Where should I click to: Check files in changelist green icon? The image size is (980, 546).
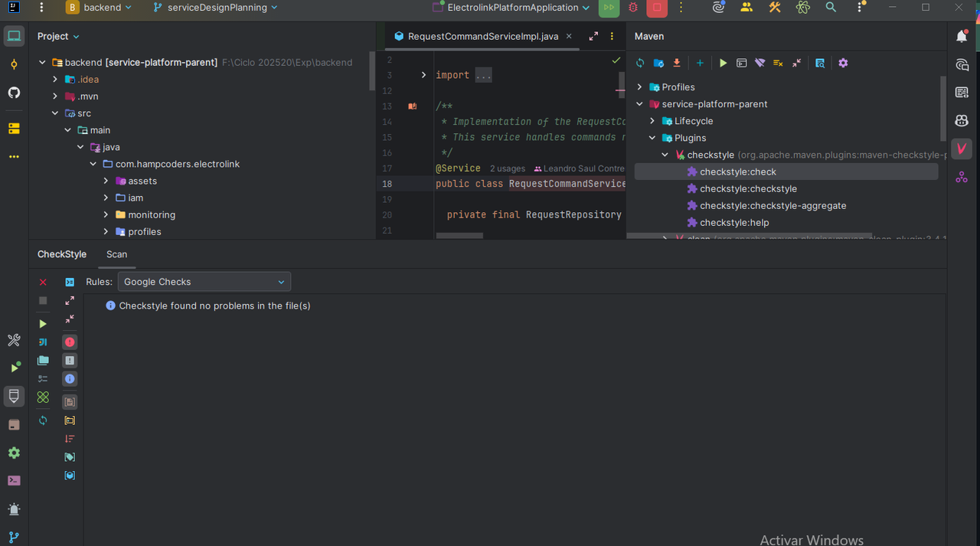point(43,397)
